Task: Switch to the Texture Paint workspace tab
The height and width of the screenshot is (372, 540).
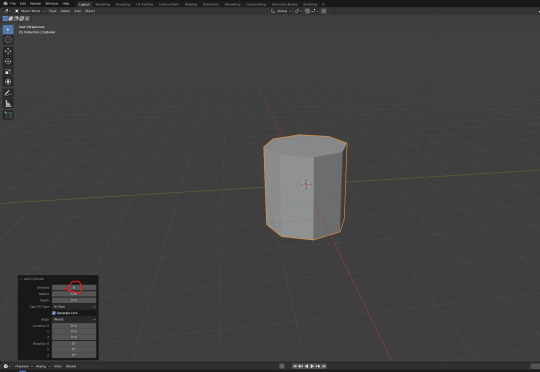Action: pos(168,4)
